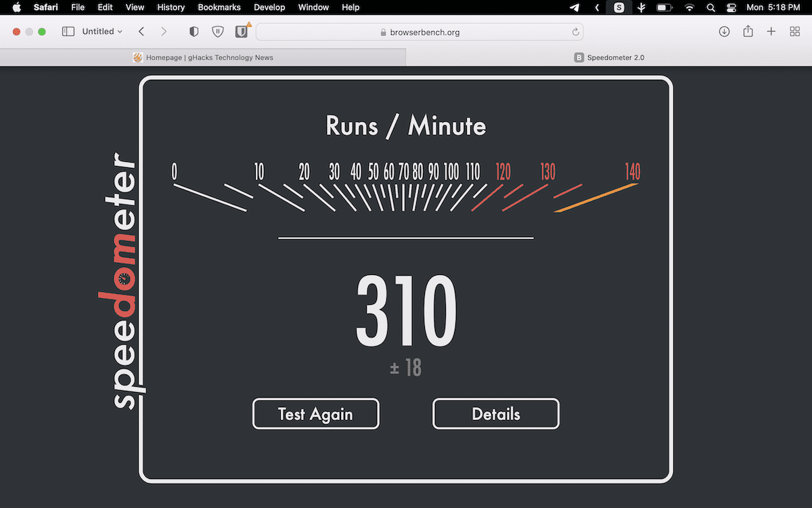Click the browserbench.org address bar
This screenshot has width=812, height=508.
click(420, 32)
